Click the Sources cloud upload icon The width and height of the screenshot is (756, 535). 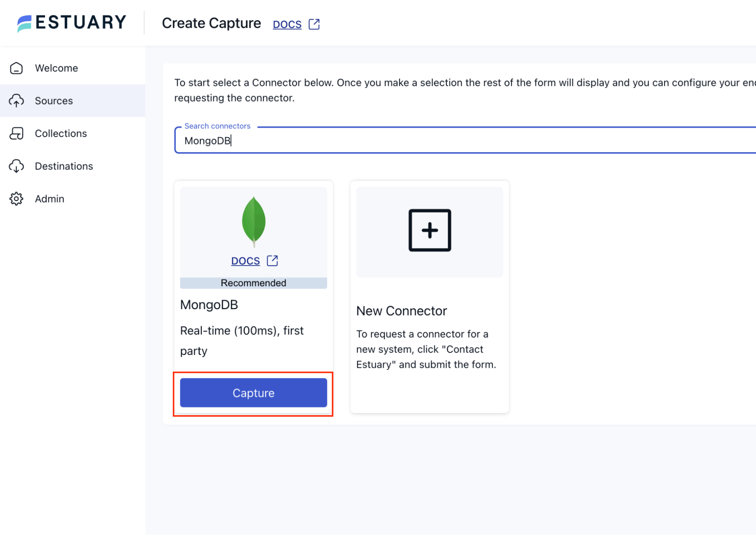(x=16, y=101)
